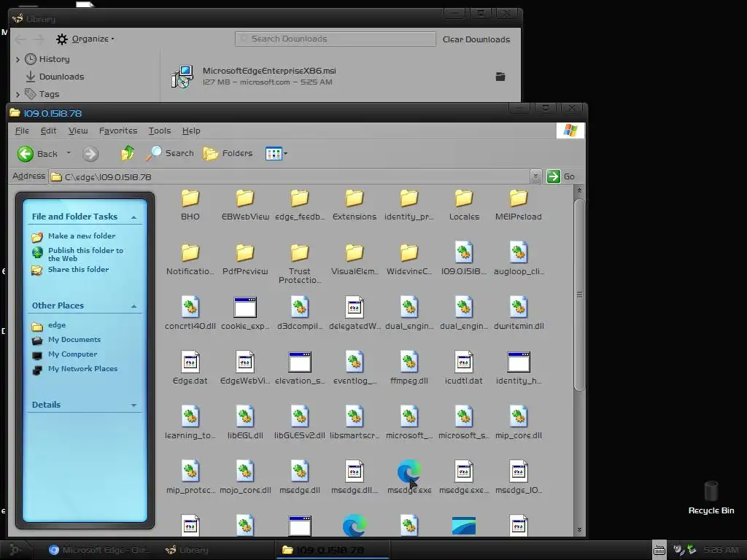Open the Edit menu
The height and width of the screenshot is (560, 747).
(49, 131)
